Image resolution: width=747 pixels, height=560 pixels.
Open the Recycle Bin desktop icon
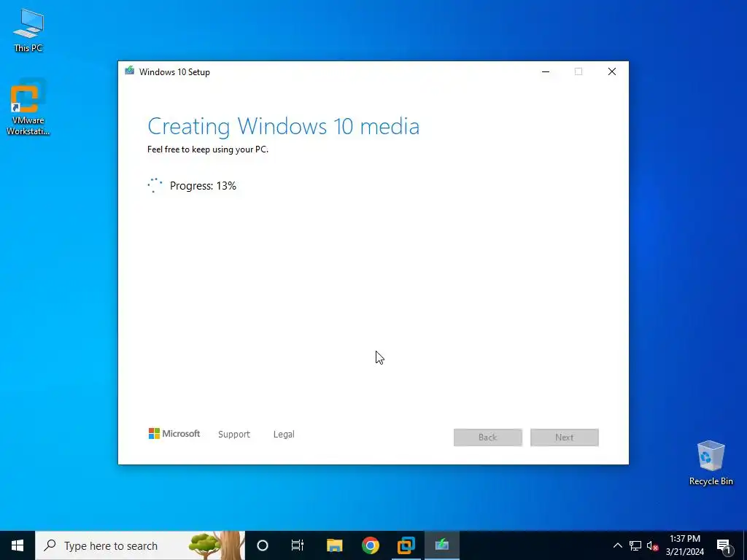tap(711, 463)
